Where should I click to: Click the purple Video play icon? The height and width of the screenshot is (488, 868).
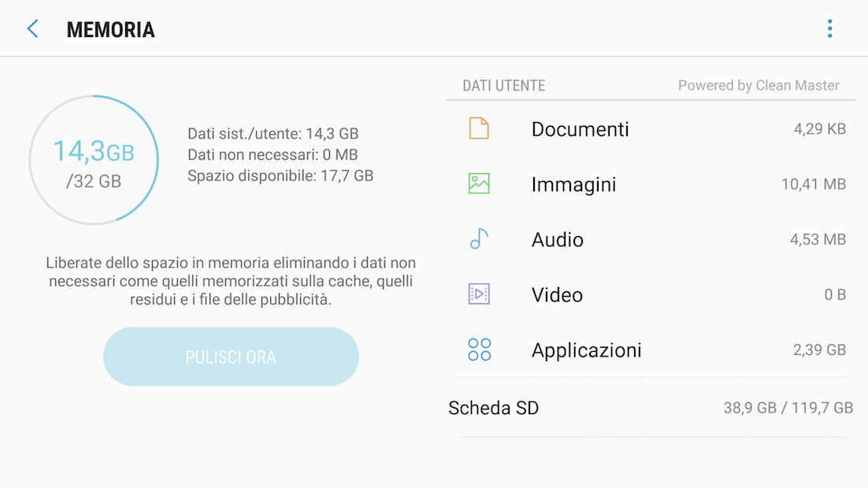pos(479,294)
